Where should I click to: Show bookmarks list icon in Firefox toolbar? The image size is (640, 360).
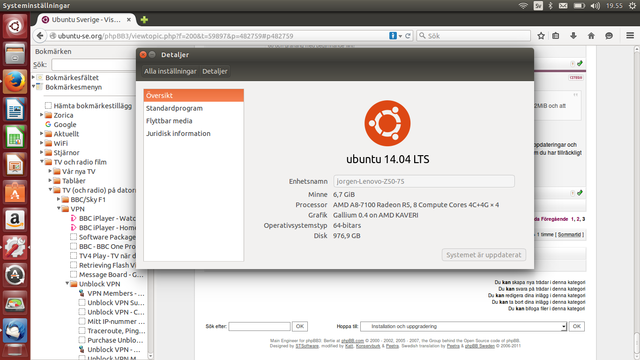556,36
